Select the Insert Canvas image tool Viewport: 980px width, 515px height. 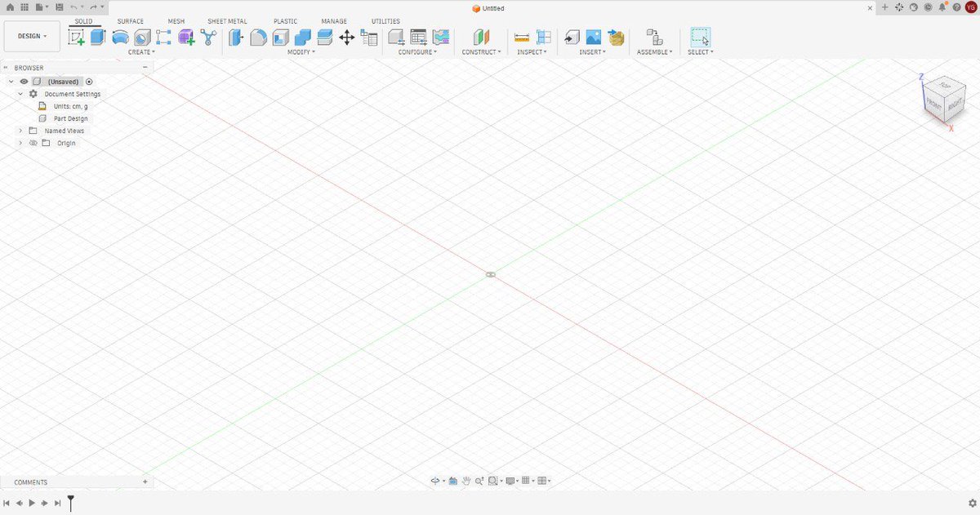pos(594,37)
